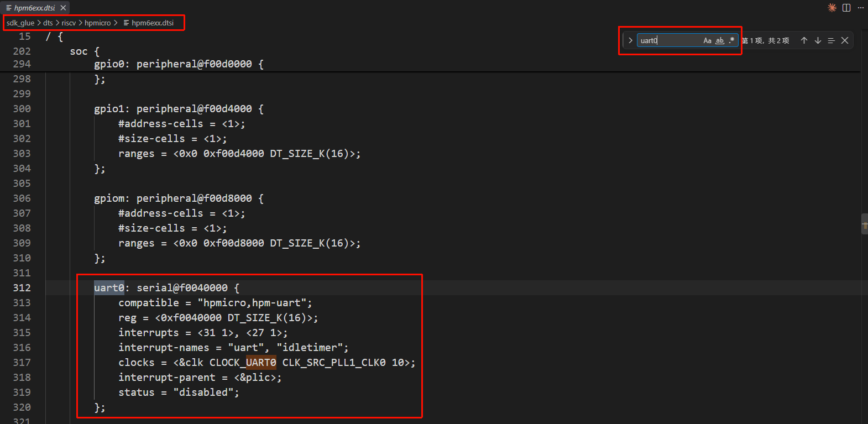Click the highlighted uart0 label on line 312
The width and height of the screenshot is (868, 424).
coord(109,288)
